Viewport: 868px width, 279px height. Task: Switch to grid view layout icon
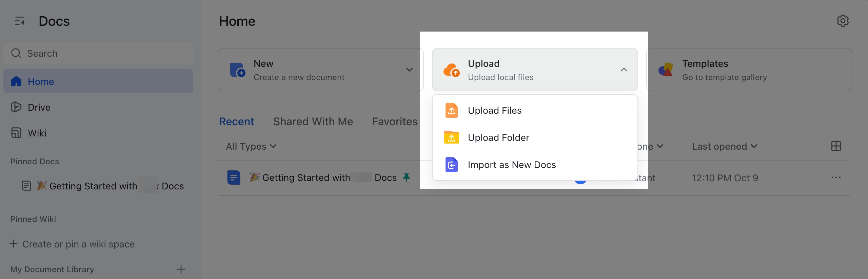pos(836,146)
